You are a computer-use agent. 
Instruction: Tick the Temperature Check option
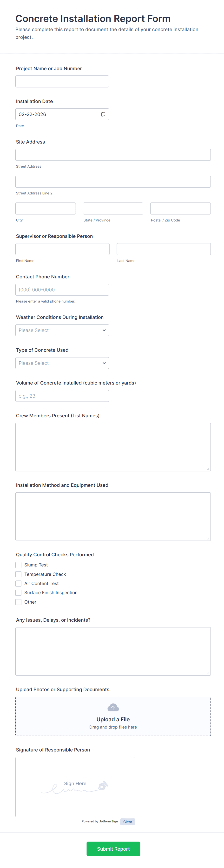tap(19, 574)
